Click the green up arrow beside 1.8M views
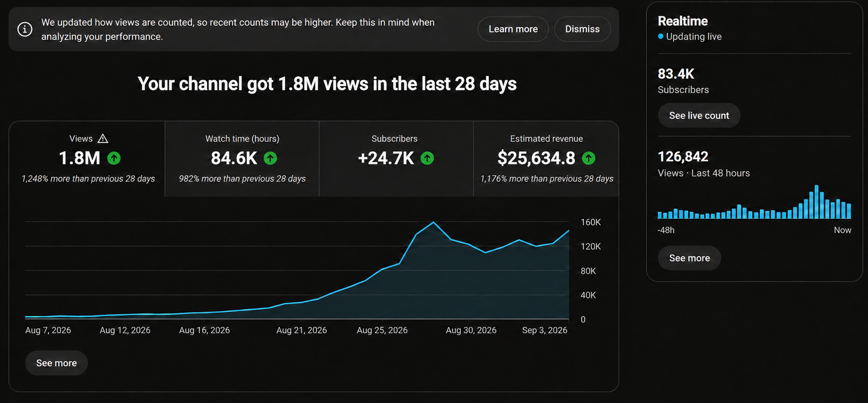 pos(114,158)
